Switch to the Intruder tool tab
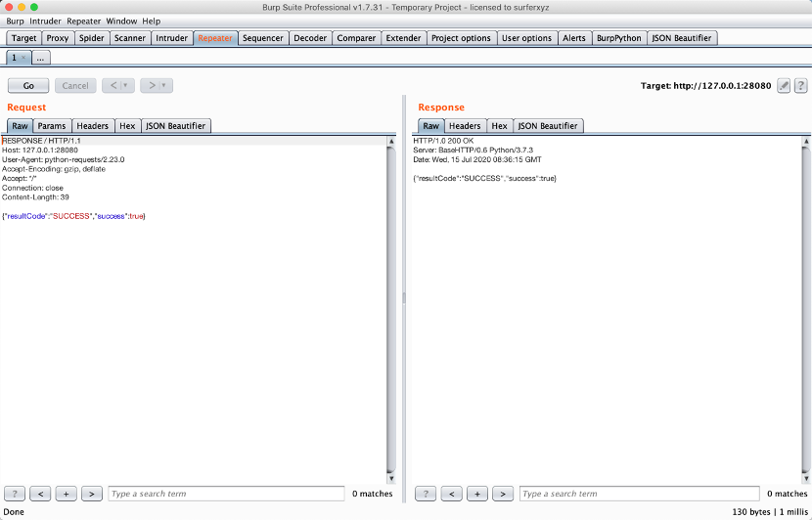 point(172,38)
